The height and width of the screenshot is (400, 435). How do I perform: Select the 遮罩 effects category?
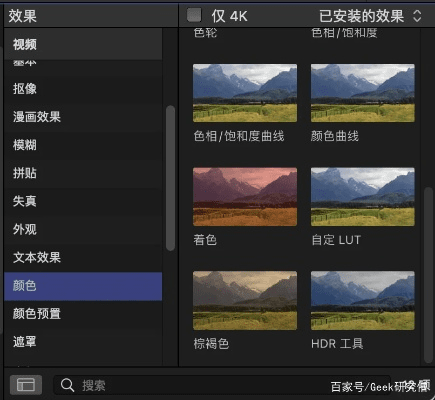pos(83,342)
